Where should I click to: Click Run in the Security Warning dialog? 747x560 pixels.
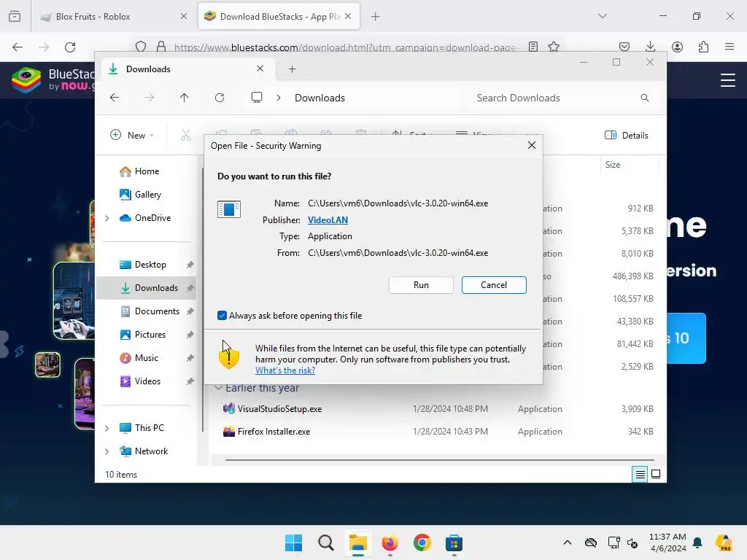pos(421,285)
